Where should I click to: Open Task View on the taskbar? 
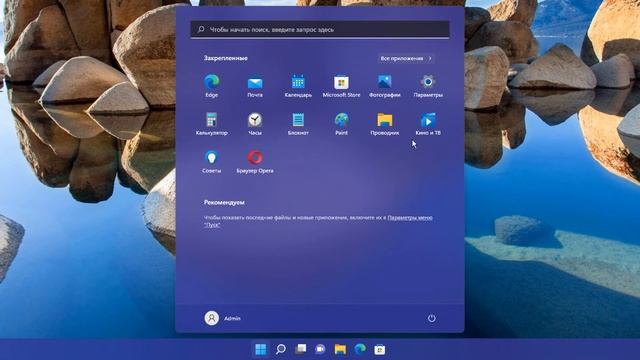[x=300, y=349]
